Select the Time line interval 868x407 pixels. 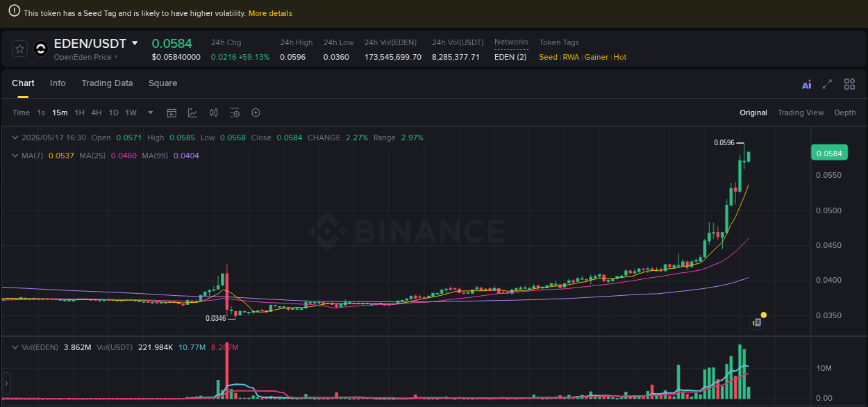tap(21, 113)
